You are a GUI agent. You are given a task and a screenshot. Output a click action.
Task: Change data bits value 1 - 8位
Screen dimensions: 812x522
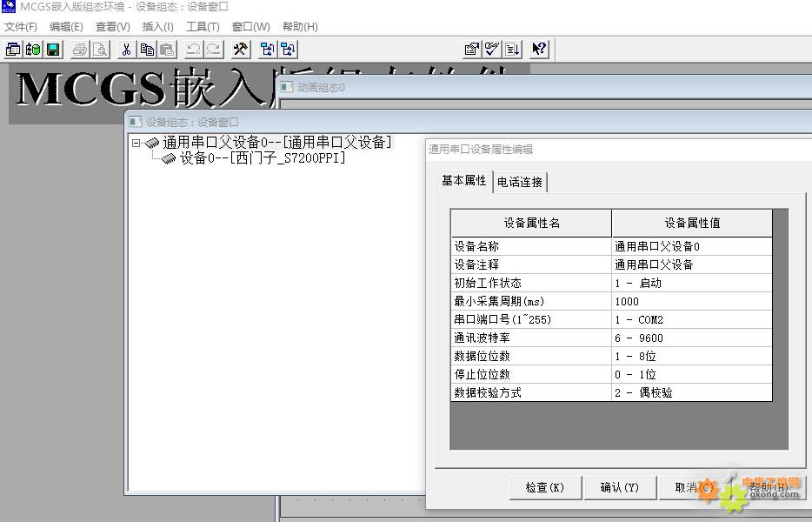pyautogui.click(x=692, y=356)
